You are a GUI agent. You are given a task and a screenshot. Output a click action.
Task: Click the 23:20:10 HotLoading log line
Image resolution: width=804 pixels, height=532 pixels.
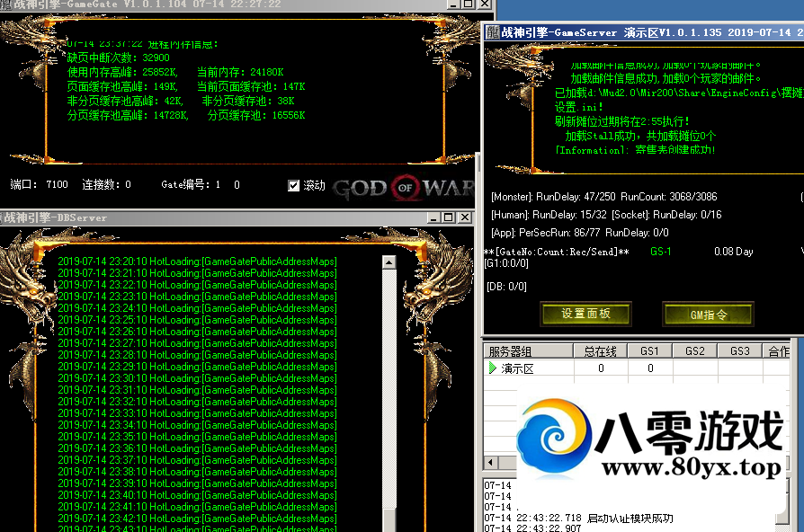(198, 262)
